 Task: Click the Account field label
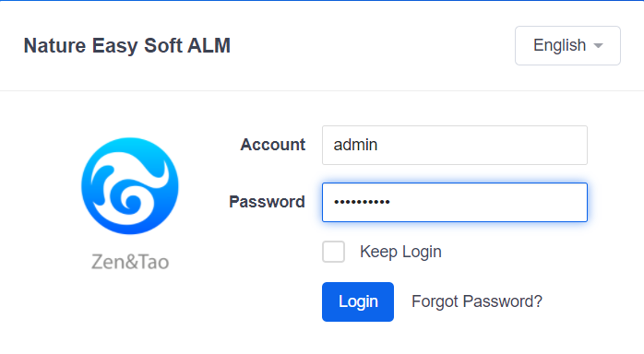[x=273, y=145]
